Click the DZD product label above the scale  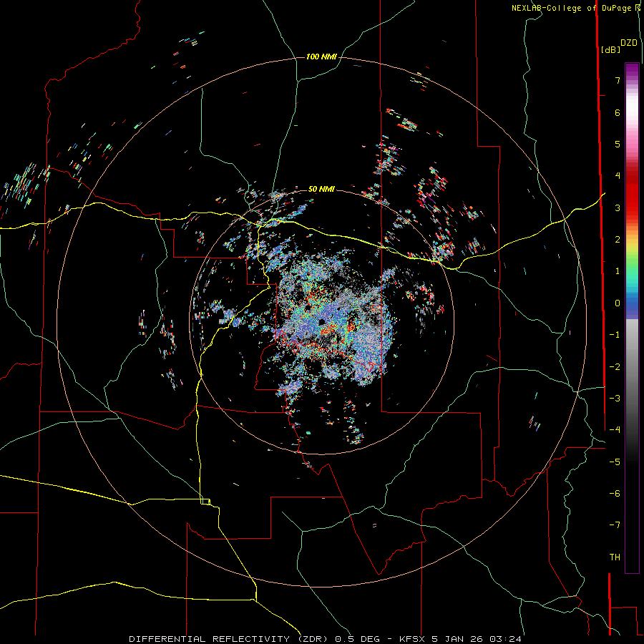628,43
